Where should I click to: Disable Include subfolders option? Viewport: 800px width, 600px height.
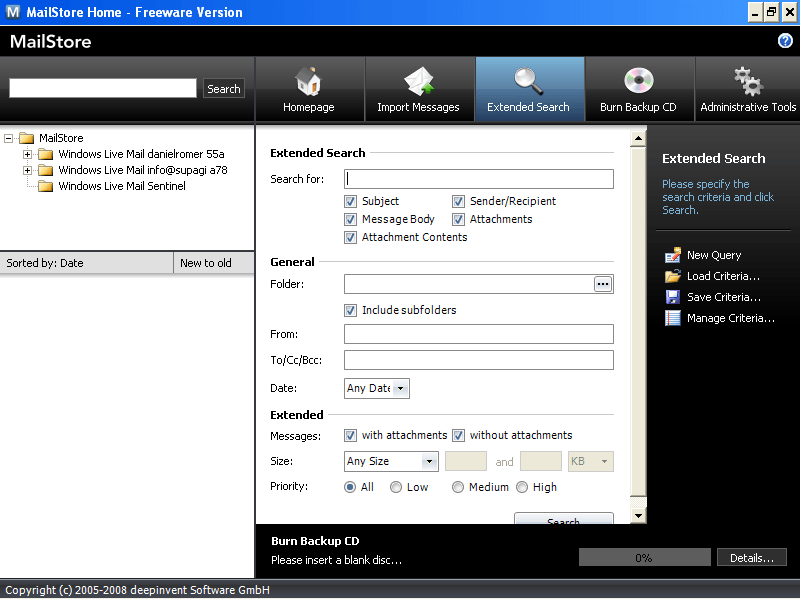pos(351,310)
